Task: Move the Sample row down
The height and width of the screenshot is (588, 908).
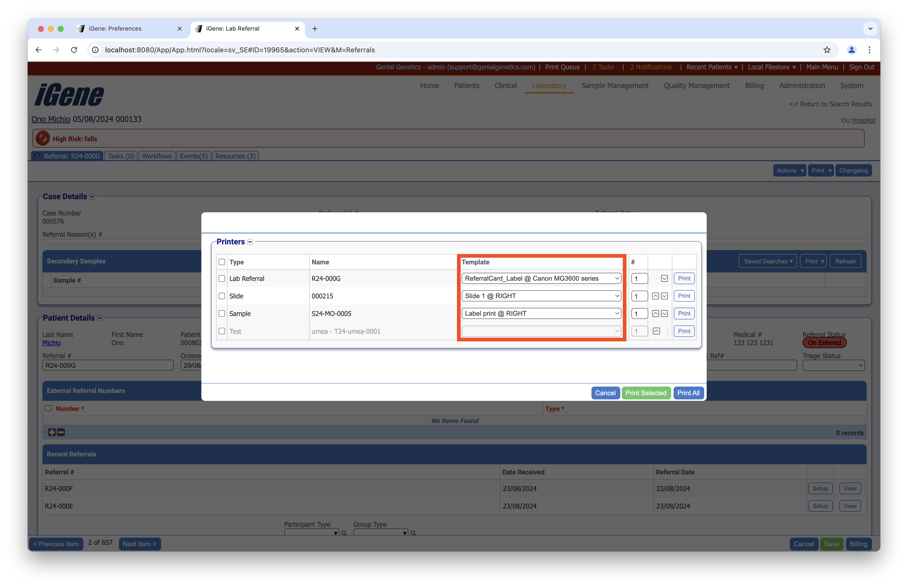Action: point(664,314)
